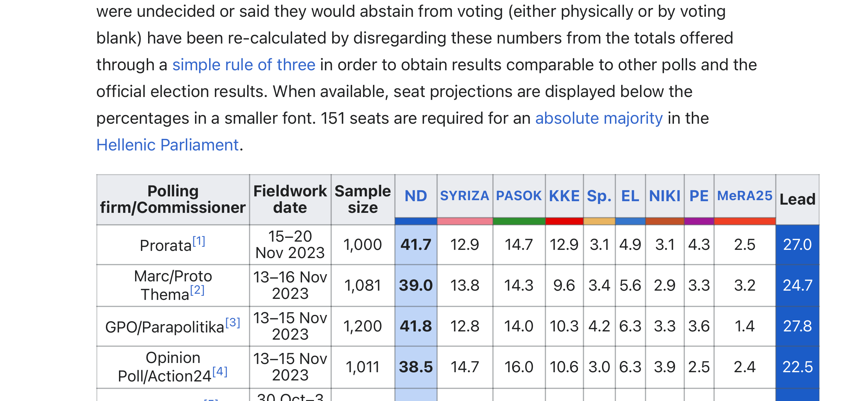
Task: Click the NIKI column header link
Action: [x=665, y=196]
